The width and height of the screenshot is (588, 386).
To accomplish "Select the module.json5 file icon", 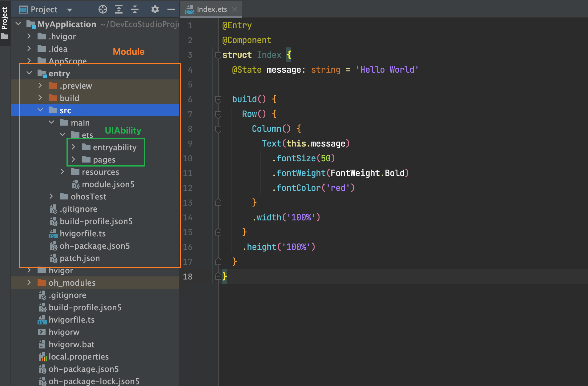I will (75, 184).
